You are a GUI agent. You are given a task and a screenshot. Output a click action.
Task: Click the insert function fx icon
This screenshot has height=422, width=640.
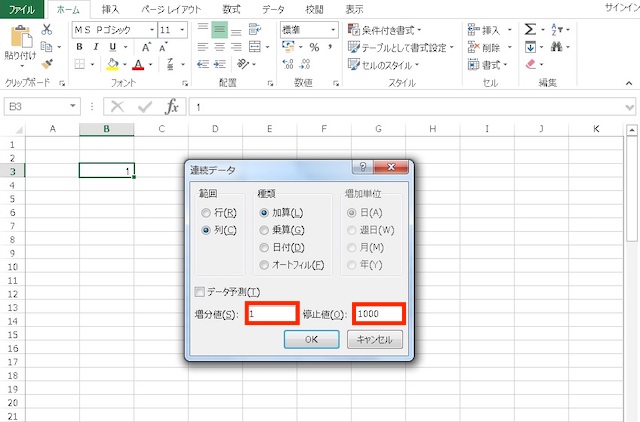click(172, 107)
